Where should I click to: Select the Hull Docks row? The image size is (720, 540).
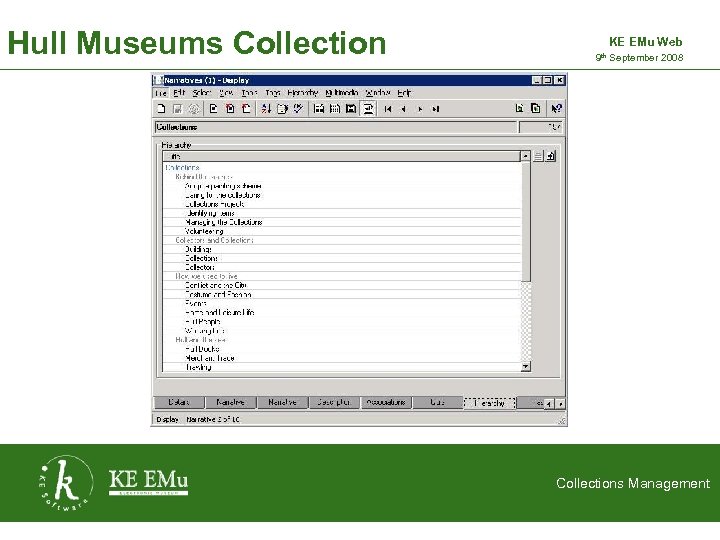342,349
